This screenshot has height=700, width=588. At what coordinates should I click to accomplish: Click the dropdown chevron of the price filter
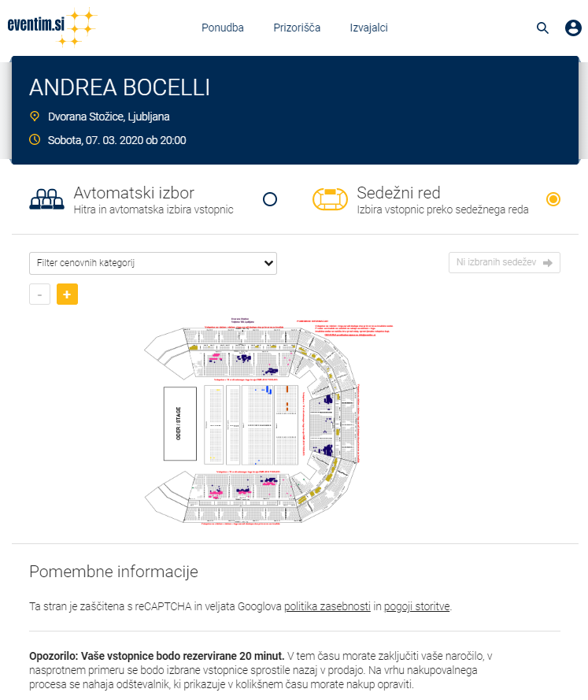tap(268, 263)
